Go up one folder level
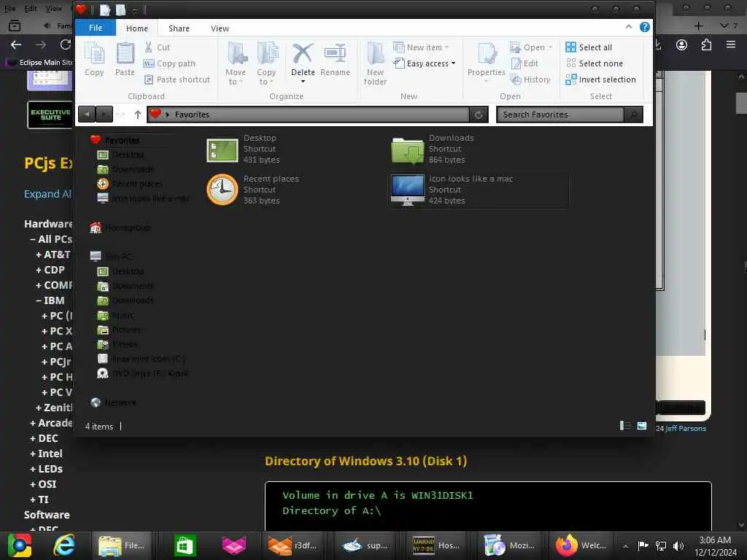Image resolution: width=747 pixels, height=560 pixels. pyautogui.click(x=138, y=114)
